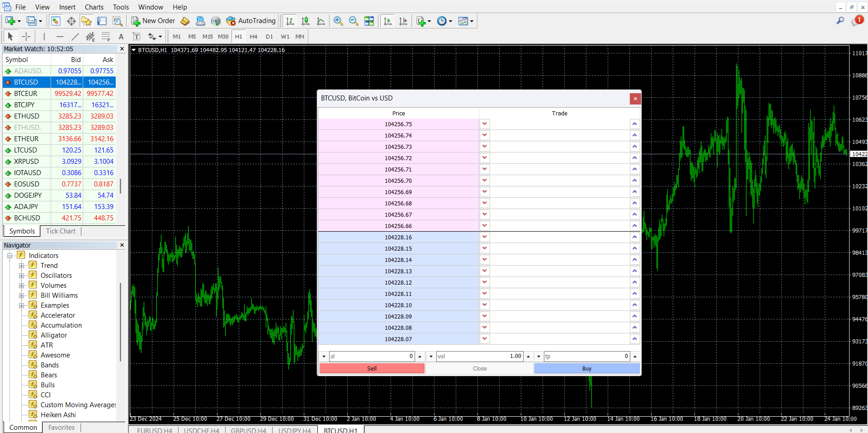Pick the text label 'A' tool
The width and height of the screenshot is (868, 433).
pos(121,37)
